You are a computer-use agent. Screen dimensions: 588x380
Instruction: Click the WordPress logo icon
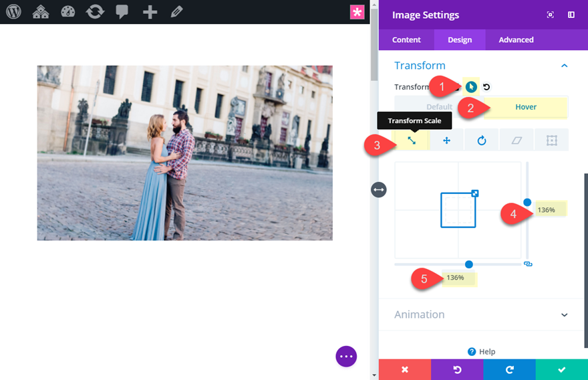tap(13, 12)
